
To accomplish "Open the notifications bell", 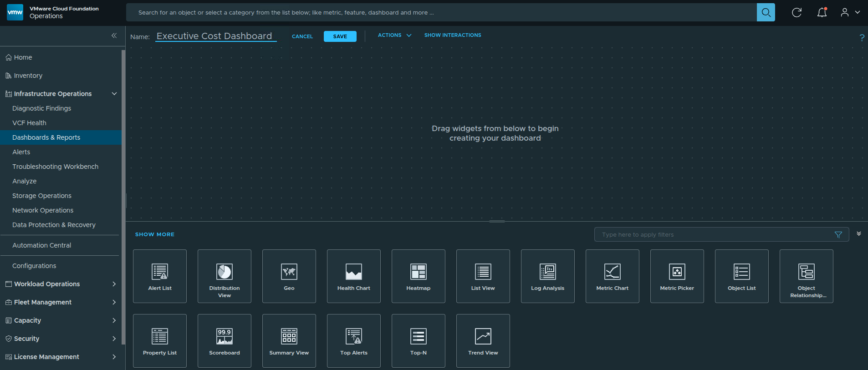I will point(822,12).
